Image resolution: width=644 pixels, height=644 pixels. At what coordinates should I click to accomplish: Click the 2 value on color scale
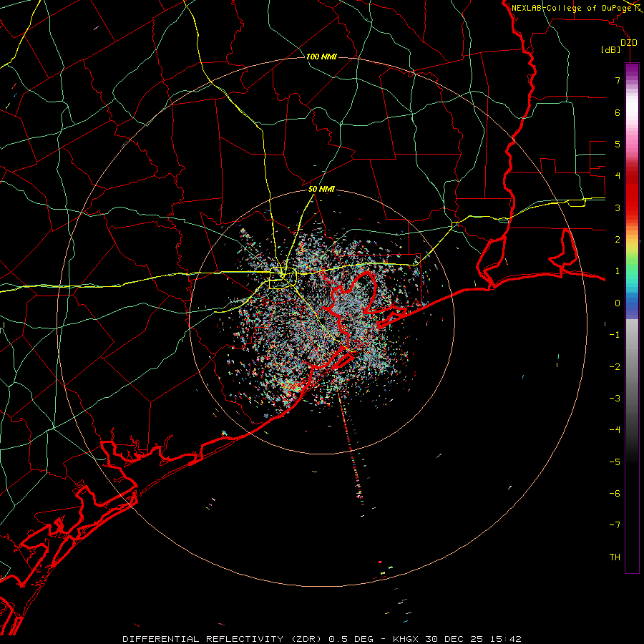coord(618,240)
